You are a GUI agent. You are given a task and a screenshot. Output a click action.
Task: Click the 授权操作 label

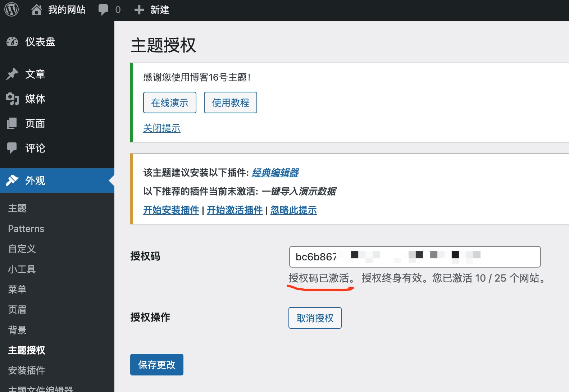coord(150,317)
